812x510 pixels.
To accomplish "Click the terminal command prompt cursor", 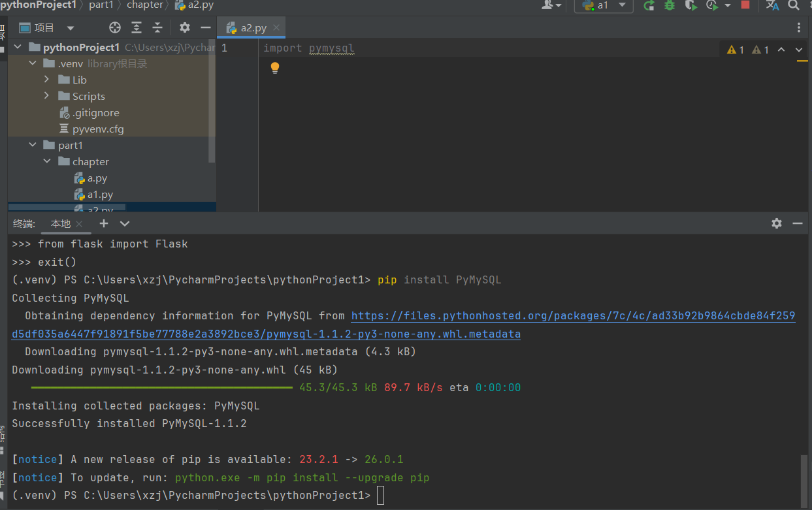I will (x=381, y=496).
